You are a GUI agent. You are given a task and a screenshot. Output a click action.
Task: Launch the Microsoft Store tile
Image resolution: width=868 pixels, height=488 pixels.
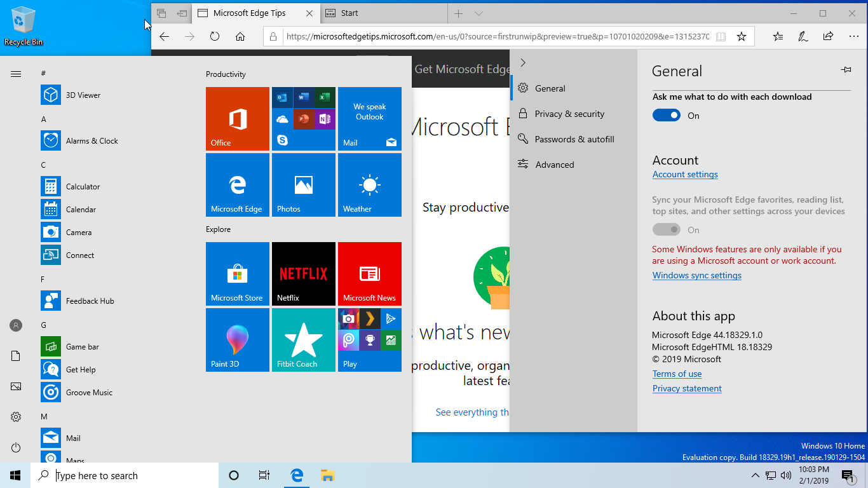click(238, 274)
